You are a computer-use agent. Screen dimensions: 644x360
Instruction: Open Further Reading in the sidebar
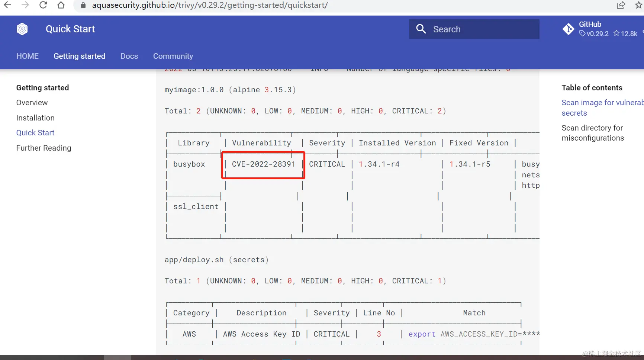[x=44, y=148]
